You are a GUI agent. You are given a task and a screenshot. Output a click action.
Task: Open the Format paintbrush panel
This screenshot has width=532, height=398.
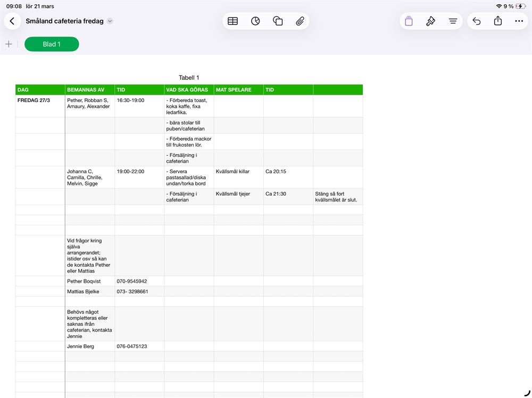pos(431,21)
